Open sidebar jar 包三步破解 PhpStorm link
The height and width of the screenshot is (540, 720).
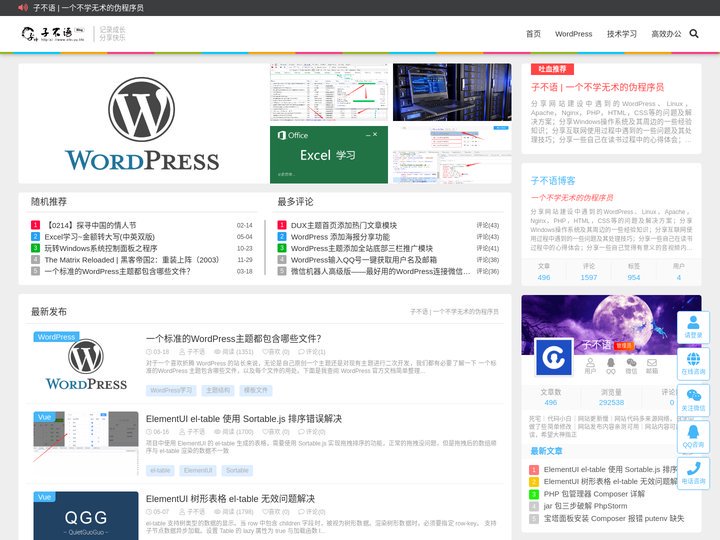[x=585, y=506]
